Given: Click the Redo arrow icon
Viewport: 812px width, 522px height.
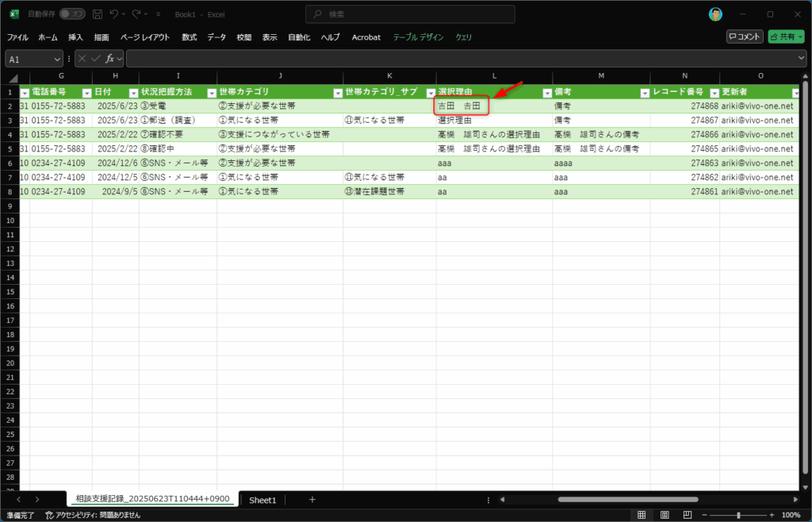Looking at the screenshot, I should [x=137, y=14].
